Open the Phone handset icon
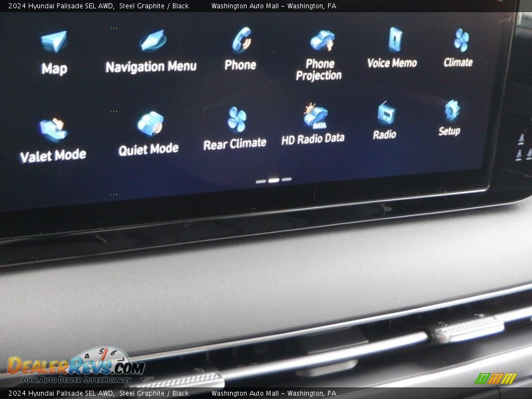Viewport: 532px width, 399px height. pyautogui.click(x=242, y=40)
